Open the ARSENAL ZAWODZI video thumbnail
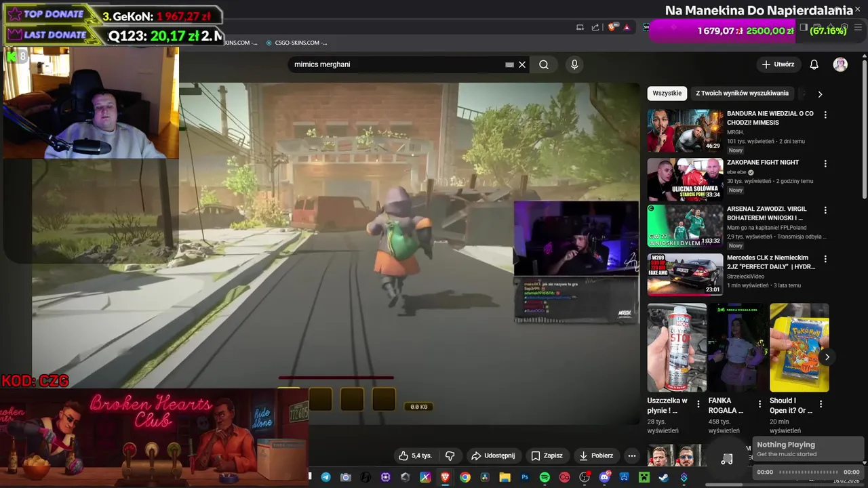The image size is (868, 488). pos(685,227)
